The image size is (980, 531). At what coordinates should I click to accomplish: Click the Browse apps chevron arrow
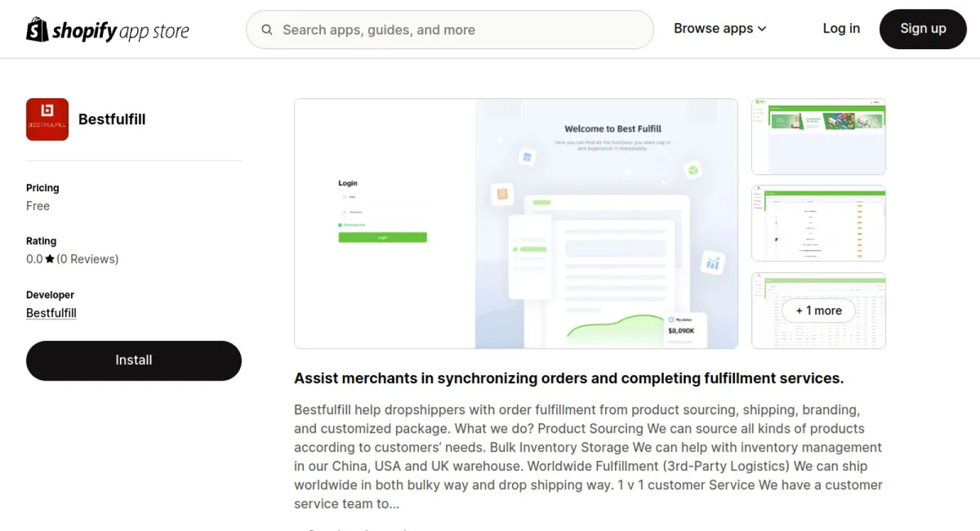(762, 29)
